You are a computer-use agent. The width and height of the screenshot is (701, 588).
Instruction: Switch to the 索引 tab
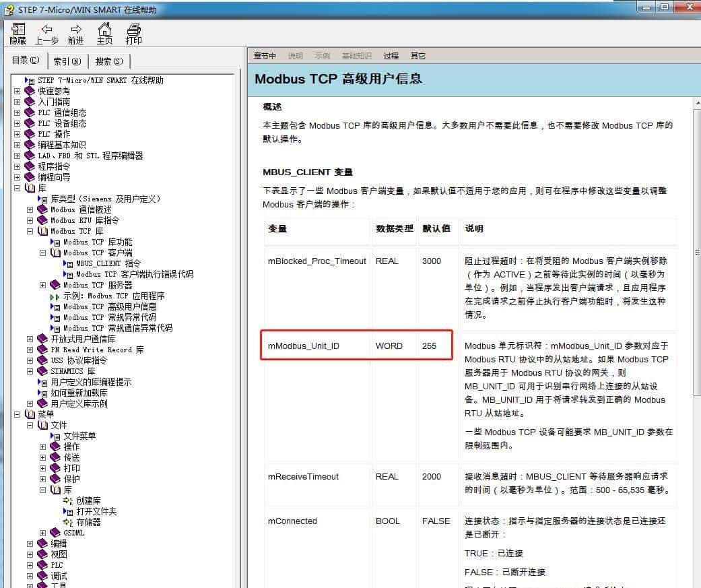pos(67,60)
